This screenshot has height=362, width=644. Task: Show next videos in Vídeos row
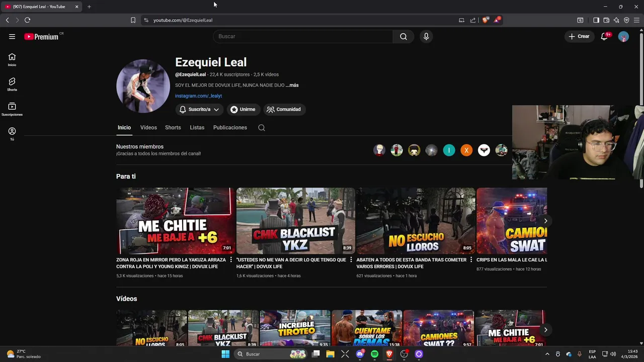point(545,330)
